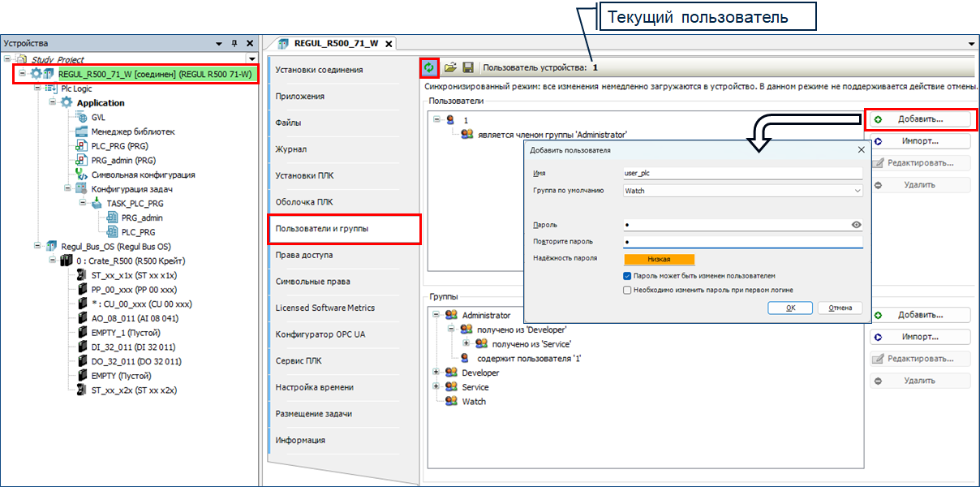
Task: Toggle password visibility eye icon
Action: (x=856, y=225)
